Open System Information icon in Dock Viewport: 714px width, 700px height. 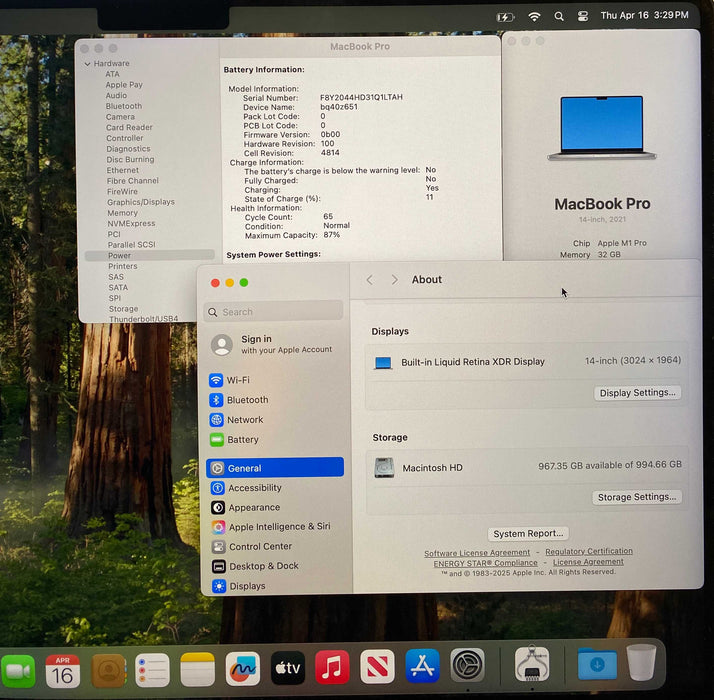coord(532,664)
